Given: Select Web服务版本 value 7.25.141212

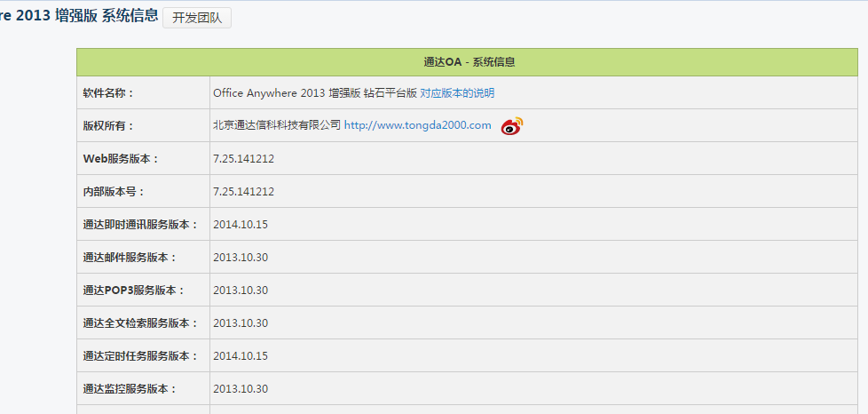Looking at the screenshot, I should point(243,159).
